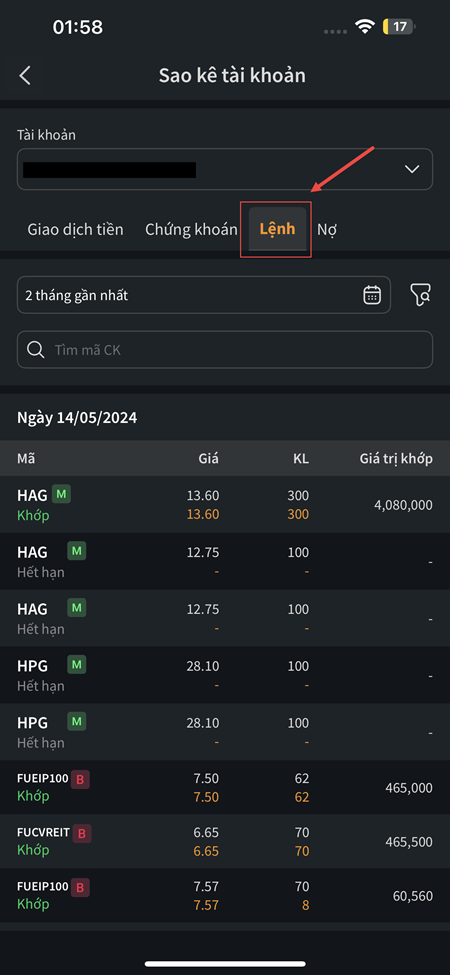Switch to the Chứng khoán tab
Screen dimensions: 450x975
[x=191, y=229]
